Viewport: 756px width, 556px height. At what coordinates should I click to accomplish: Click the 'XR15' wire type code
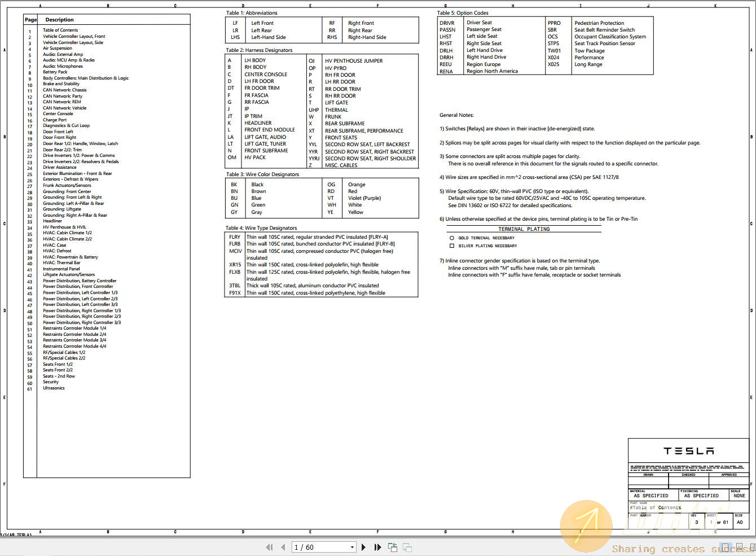235,265
